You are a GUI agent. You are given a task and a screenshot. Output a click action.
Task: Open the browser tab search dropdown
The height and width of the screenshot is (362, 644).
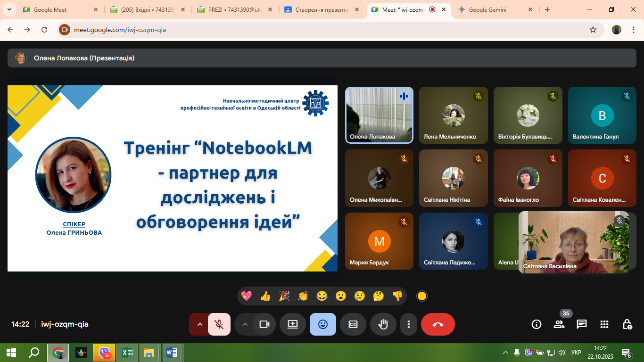tap(9, 9)
